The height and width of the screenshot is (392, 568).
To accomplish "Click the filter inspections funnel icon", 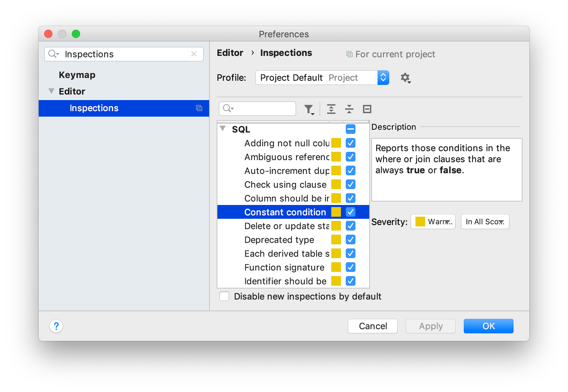I will click(x=309, y=109).
